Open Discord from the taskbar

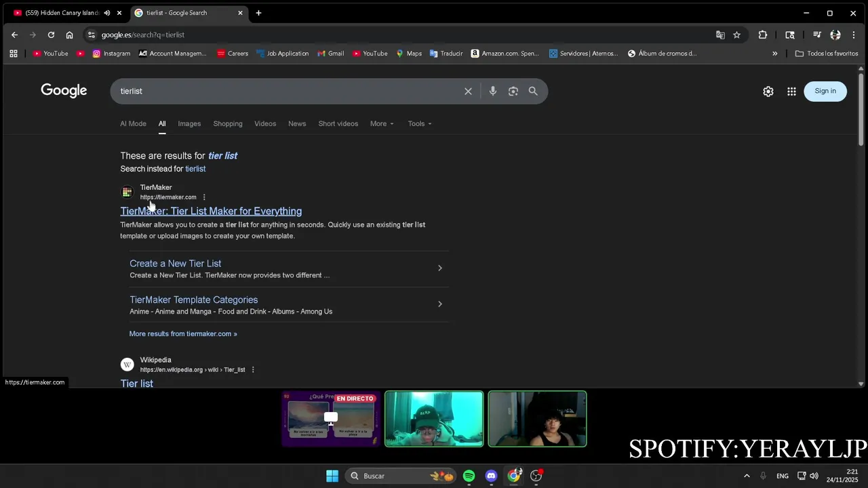(x=491, y=476)
